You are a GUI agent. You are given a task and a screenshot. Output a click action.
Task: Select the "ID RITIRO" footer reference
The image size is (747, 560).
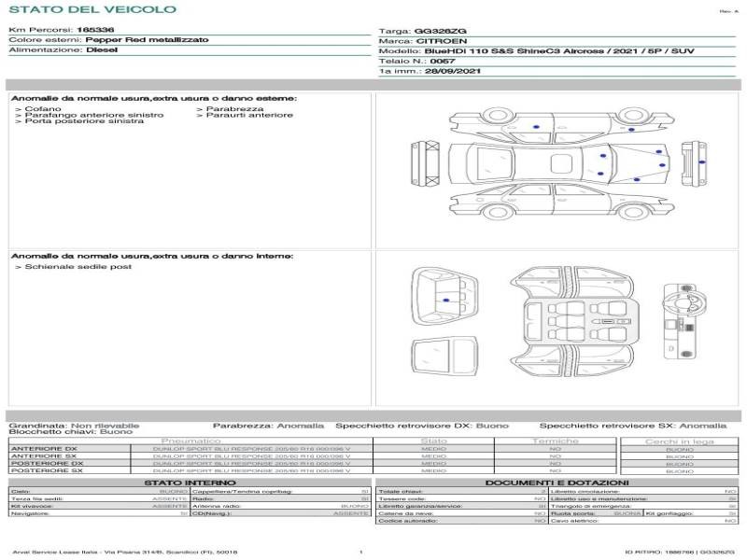click(680, 553)
